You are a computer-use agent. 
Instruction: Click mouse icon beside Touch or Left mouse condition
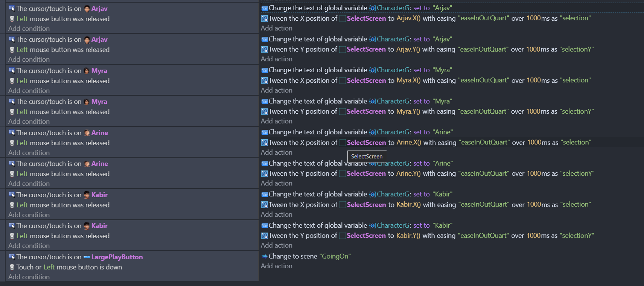coord(12,267)
